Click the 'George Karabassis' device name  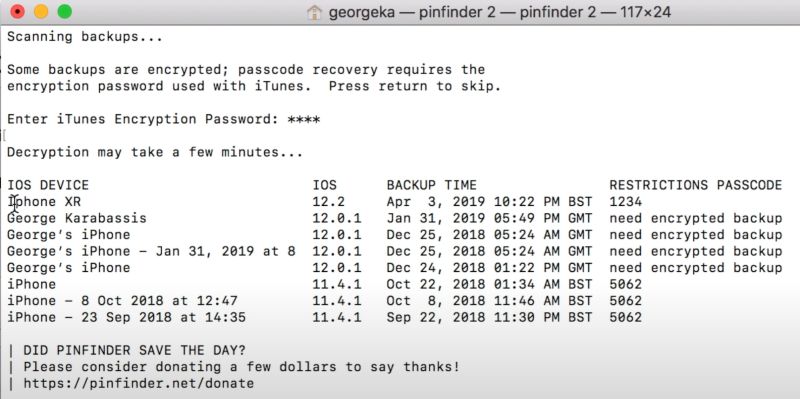coord(77,218)
